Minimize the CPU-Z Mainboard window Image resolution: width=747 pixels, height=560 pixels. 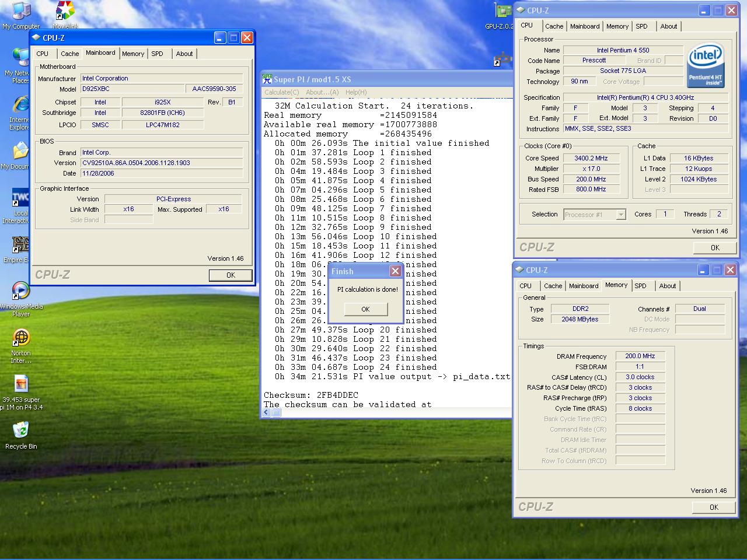(219, 38)
